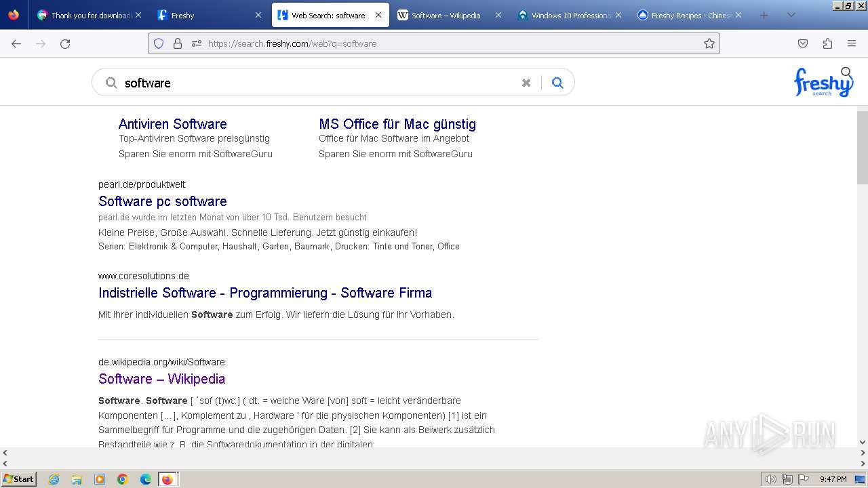Click the vertical scrollbar down arrow
The height and width of the screenshot is (488, 868).
pyautogui.click(x=863, y=442)
